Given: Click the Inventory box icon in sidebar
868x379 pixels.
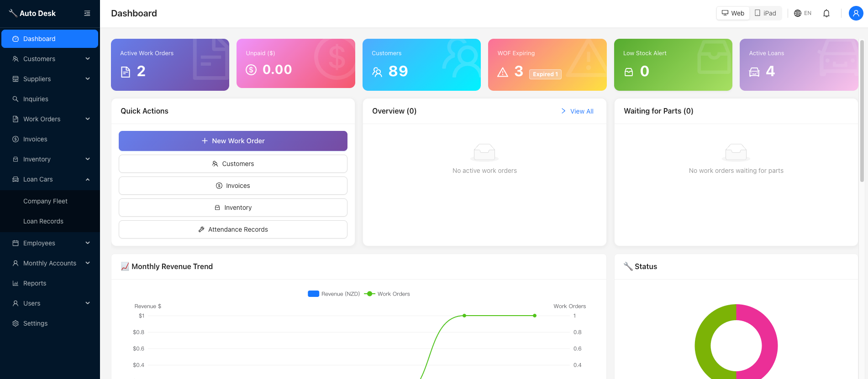Looking at the screenshot, I should pos(16,159).
